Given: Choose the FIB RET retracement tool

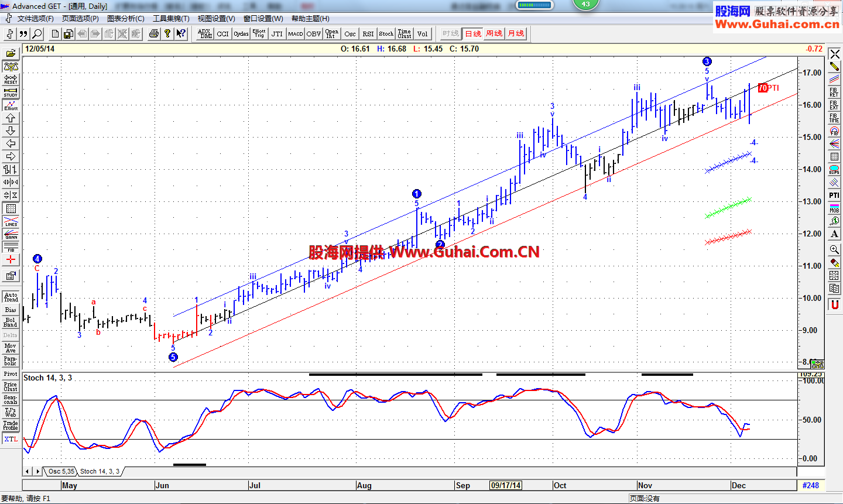Looking at the screenshot, I should [x=834, y=92].
